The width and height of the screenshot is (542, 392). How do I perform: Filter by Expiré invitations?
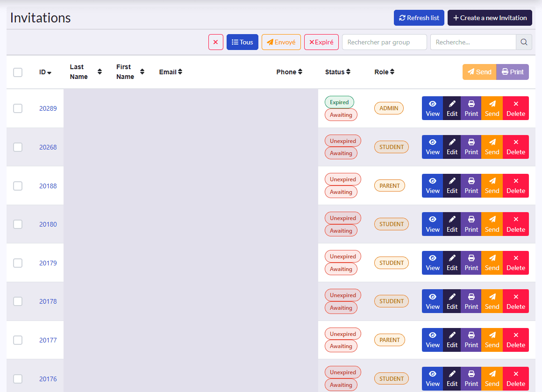[x=321, y=42]
